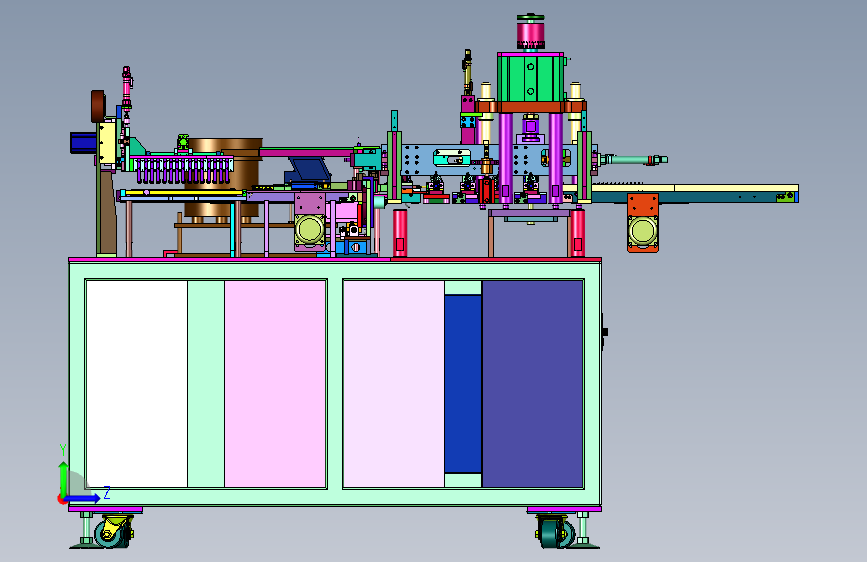Select the green press cylinder block on top
This screenshot has width=867, height=562.
[x=530, y=77]
